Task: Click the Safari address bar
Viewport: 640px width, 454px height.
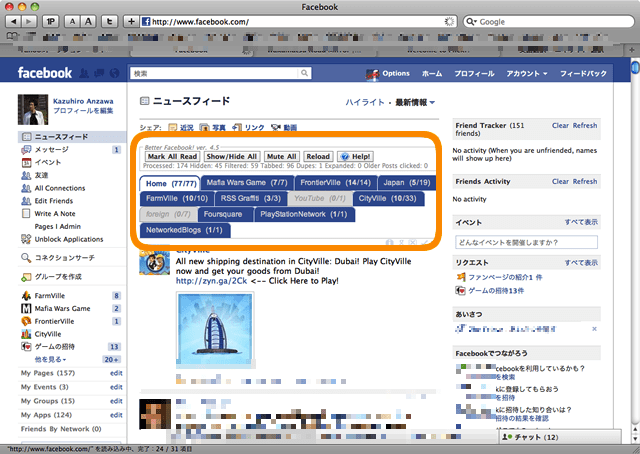Action: click(x=298, y=22)
